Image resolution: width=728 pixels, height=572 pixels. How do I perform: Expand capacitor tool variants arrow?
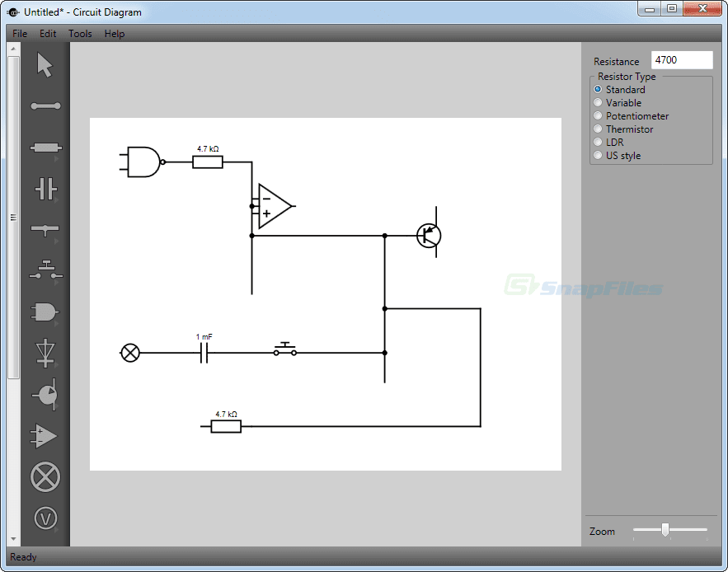coord(57,200)
